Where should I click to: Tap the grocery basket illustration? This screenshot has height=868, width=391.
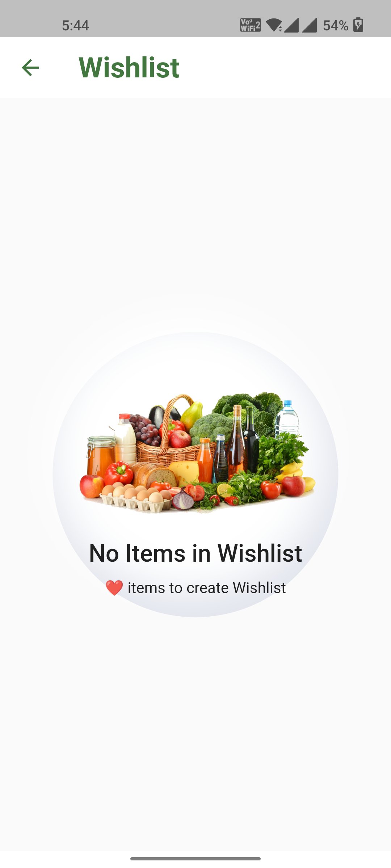click(197, 453)
